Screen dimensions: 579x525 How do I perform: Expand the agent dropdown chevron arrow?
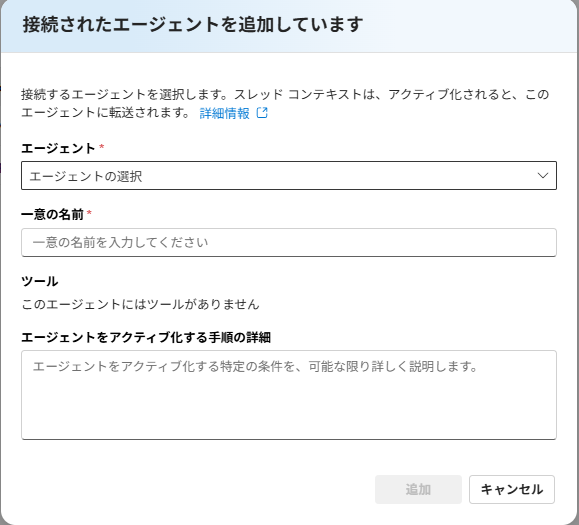[542, 175]
